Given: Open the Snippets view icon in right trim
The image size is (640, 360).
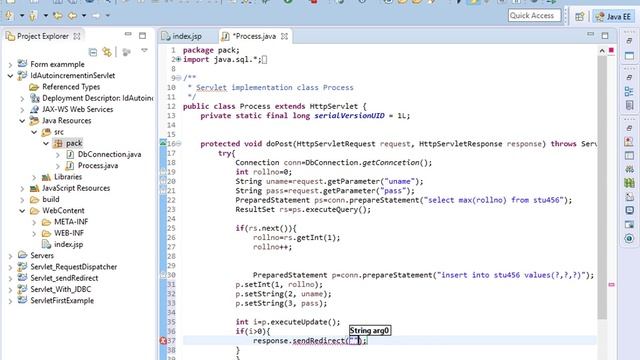Looking at the screenshot, I should (x=629, y=197).
